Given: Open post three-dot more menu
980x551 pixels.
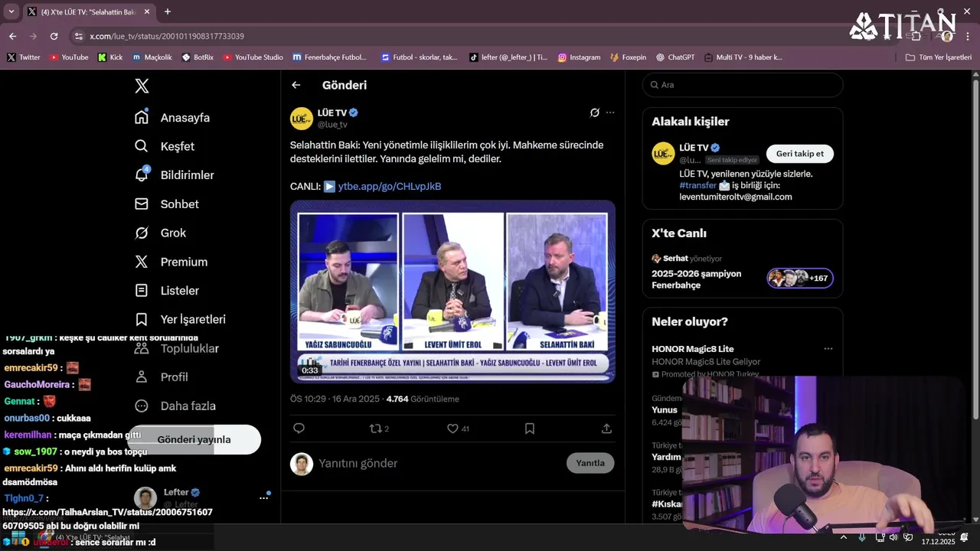Looking at the screenshot, I should click(x=610, y=112).
